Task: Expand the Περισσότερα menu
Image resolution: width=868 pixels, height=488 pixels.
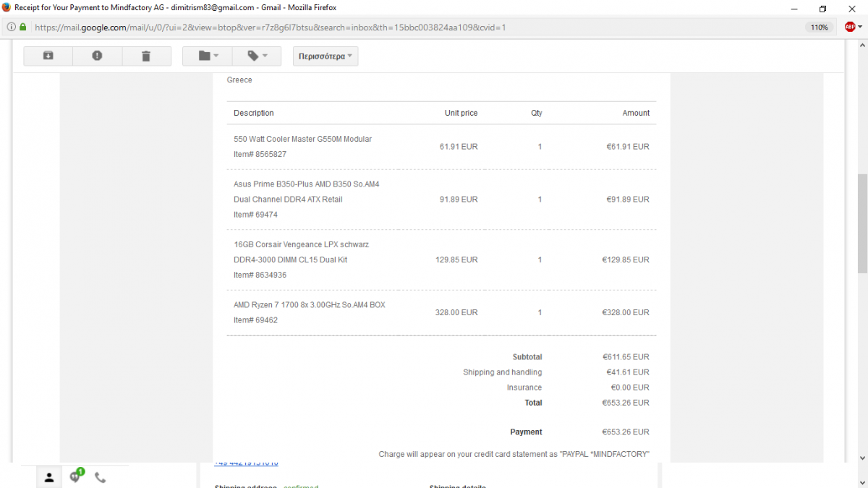Action: pos(325,56)
